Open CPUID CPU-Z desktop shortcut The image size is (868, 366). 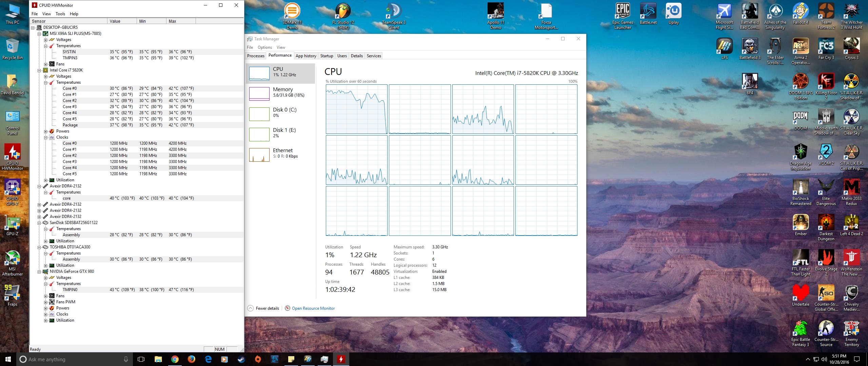[13, 192]
